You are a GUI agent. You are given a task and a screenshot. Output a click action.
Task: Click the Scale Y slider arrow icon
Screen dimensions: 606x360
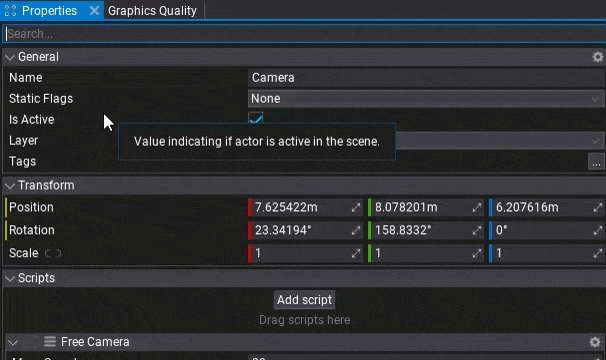coord(477,253)
